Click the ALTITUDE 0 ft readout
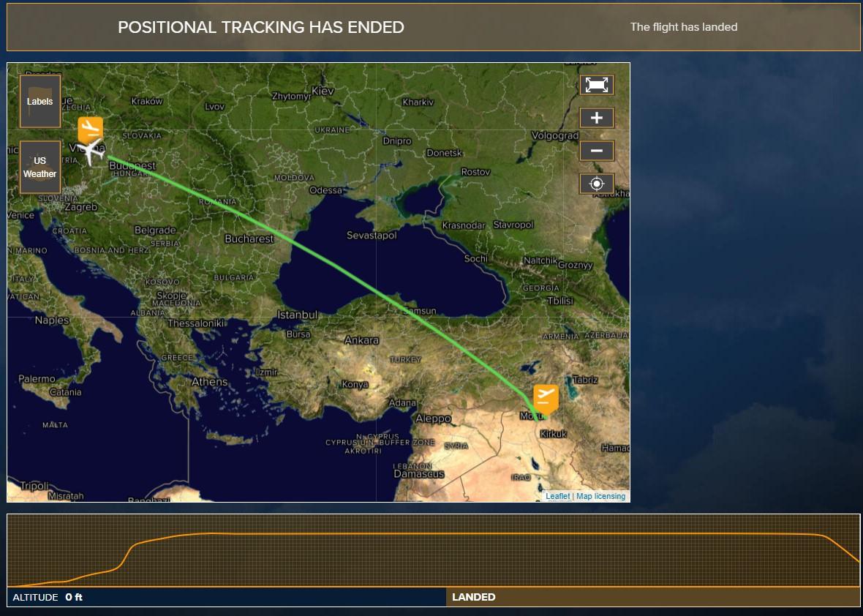 point(48,597)
